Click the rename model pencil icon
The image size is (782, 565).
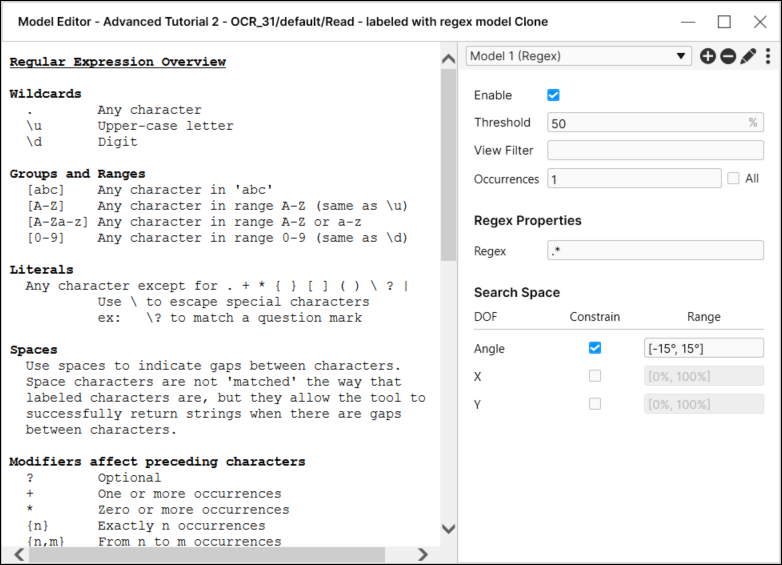[748, 57]
